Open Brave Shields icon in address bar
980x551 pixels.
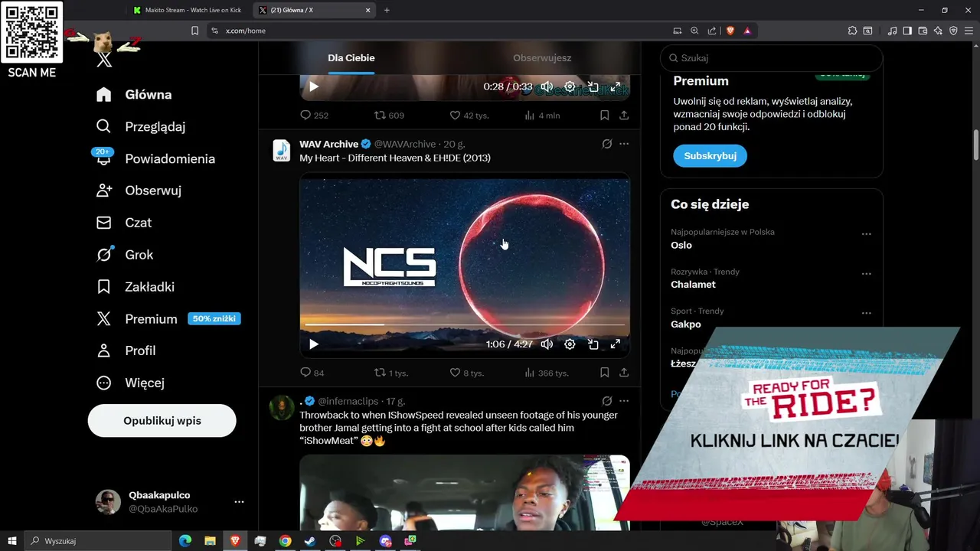click(x=730, y=31)
